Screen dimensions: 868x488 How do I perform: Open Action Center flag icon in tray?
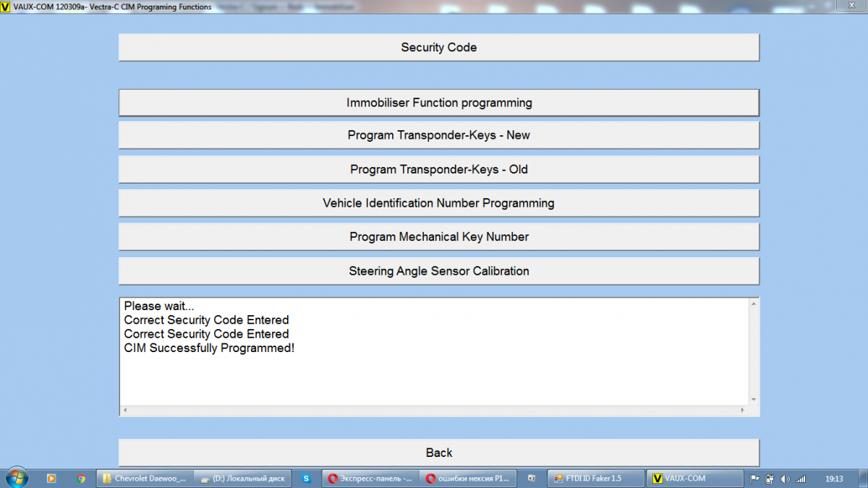point(756,479)
